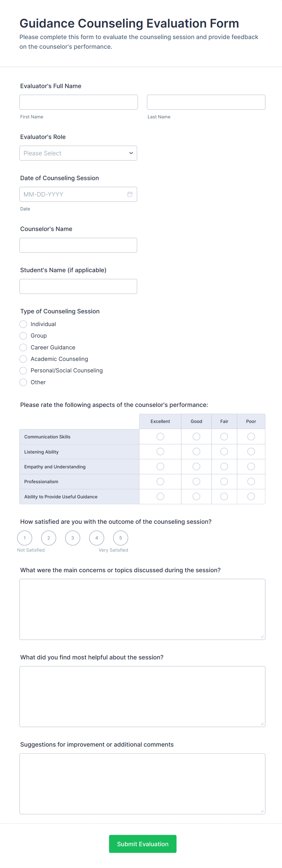Viewport: 282px width, 868px height.
Task: Focus the First Name input field
Action: (79, 102)
